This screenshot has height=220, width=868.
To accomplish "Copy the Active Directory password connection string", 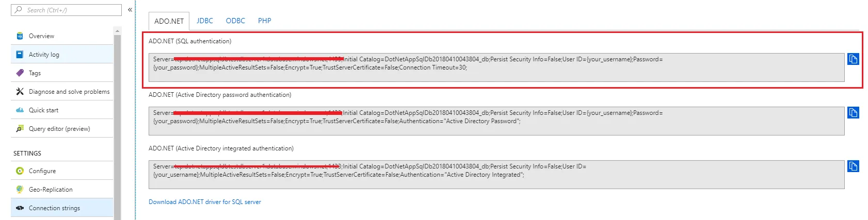I will [x=853, y=113].
